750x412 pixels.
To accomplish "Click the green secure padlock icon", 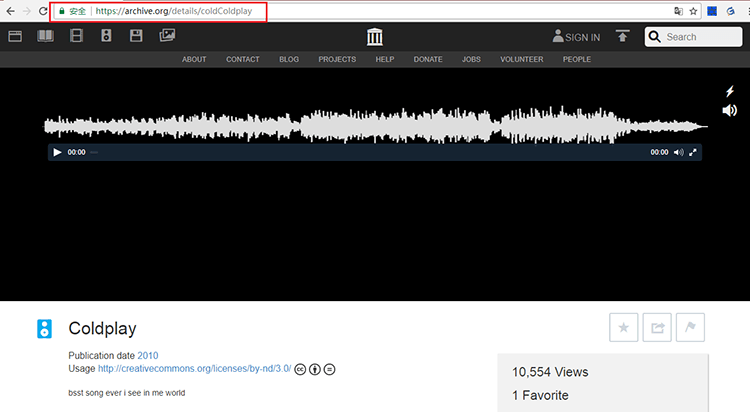I will point(62,11).
